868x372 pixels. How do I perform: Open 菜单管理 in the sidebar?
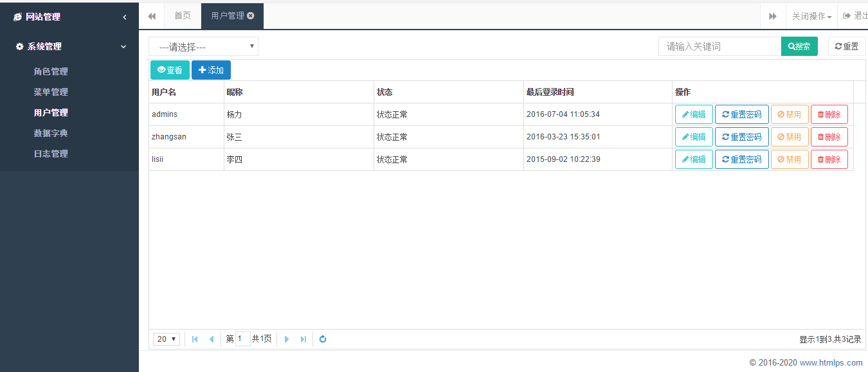[51, 92]
